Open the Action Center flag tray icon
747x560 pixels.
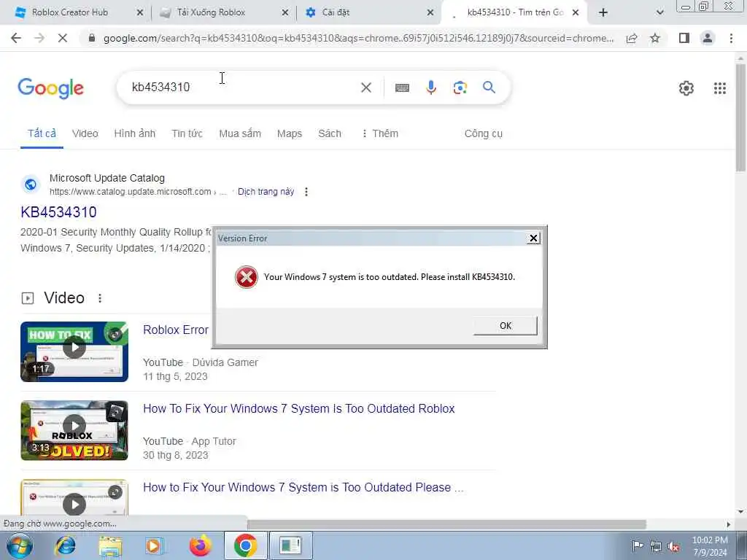point(637,545)
